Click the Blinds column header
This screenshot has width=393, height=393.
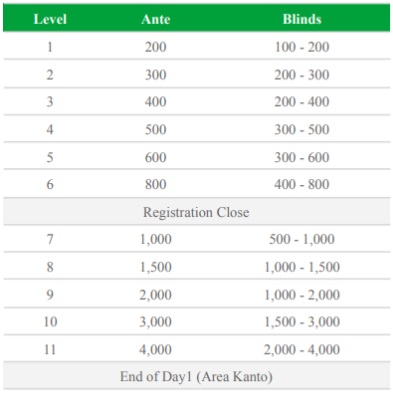tap(302, 19)
